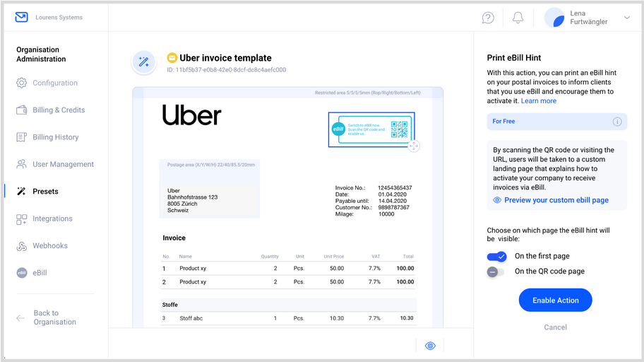
Task: Open Preview your custom ebill page link
Action: pyautogui.click(x=556, y=200)
